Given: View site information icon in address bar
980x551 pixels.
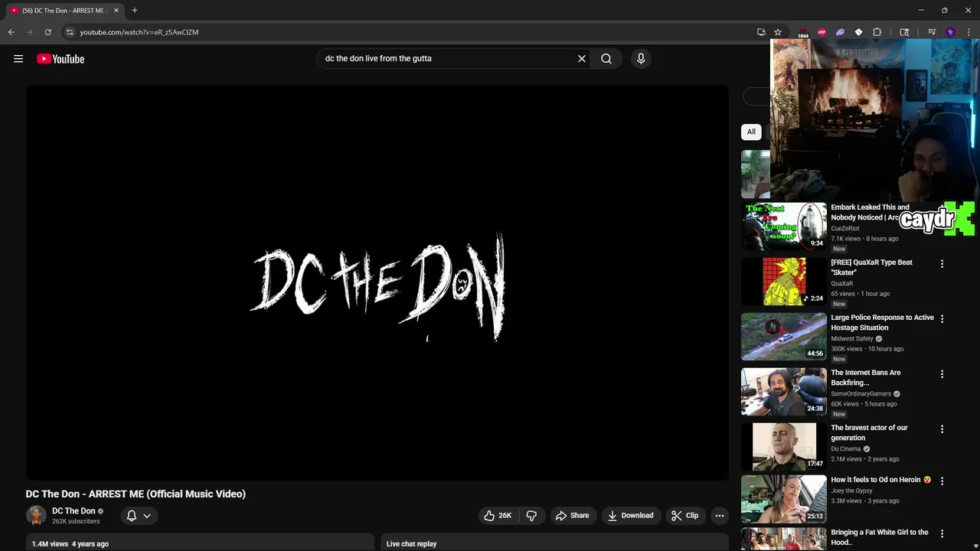Looking at the screenshot, I should tap(70, 32).
